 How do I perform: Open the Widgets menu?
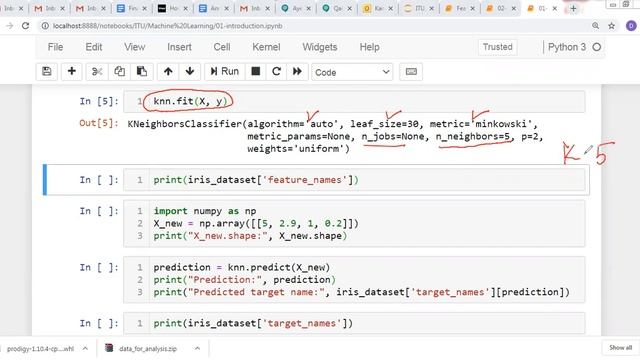click(x=320, y=47)
